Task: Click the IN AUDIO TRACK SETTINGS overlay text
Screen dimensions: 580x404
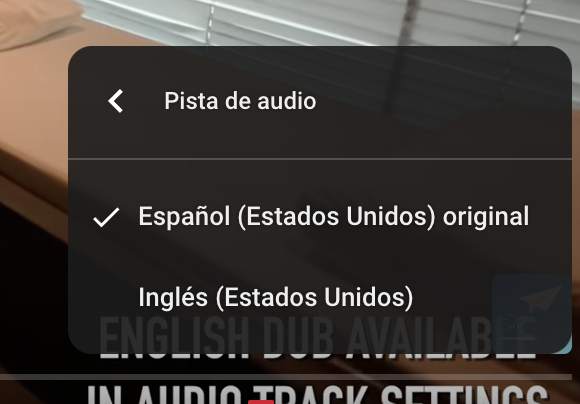Action: 317,394
